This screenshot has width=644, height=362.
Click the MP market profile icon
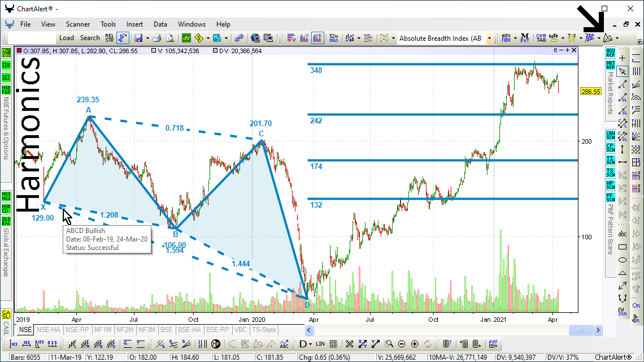216,344
